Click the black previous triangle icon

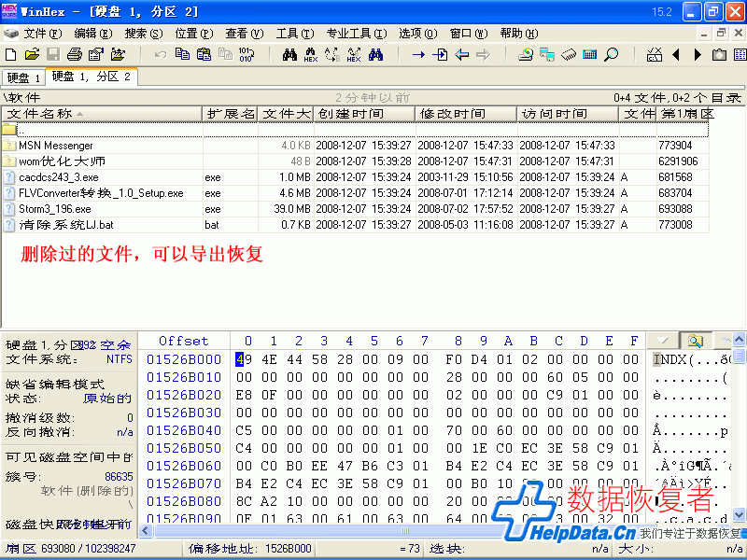[x=675, y=55]
